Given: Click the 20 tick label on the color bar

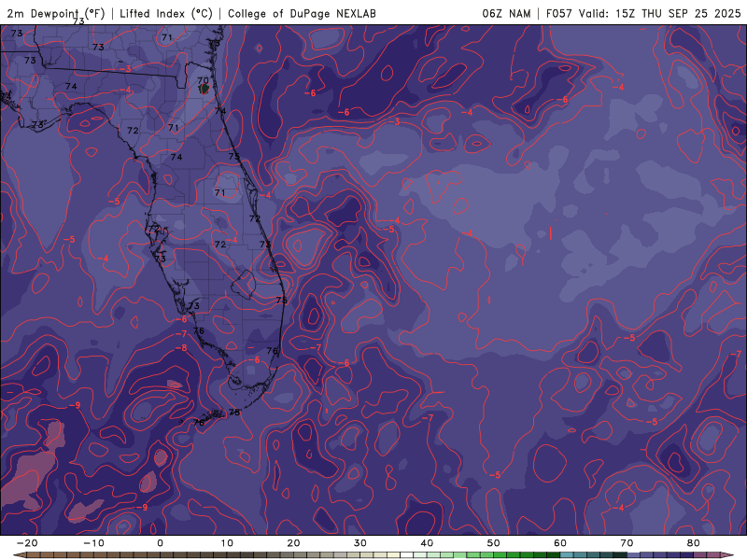Looking at the screenshot, I should pyautogui.click(x=293, y=543).
